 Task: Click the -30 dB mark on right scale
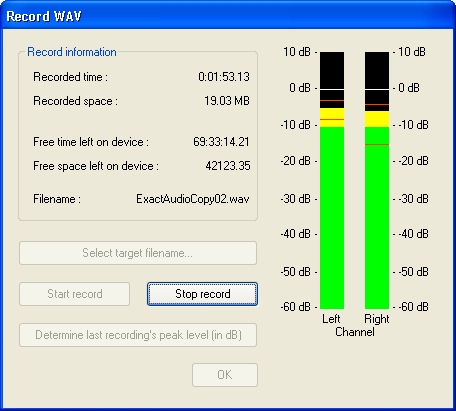coord(413,199)
